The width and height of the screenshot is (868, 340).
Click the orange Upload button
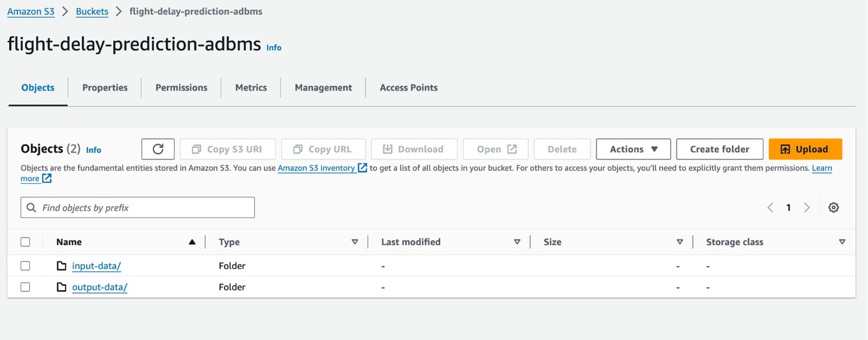[805, 149]
